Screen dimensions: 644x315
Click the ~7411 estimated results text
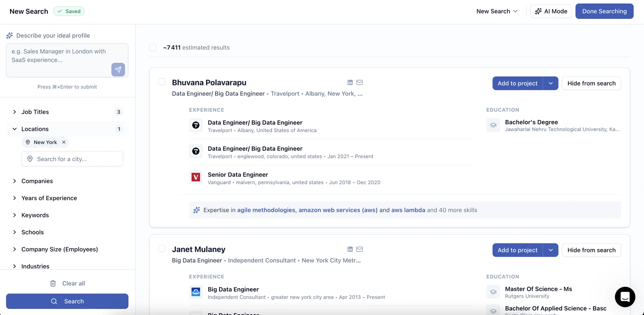196,48
